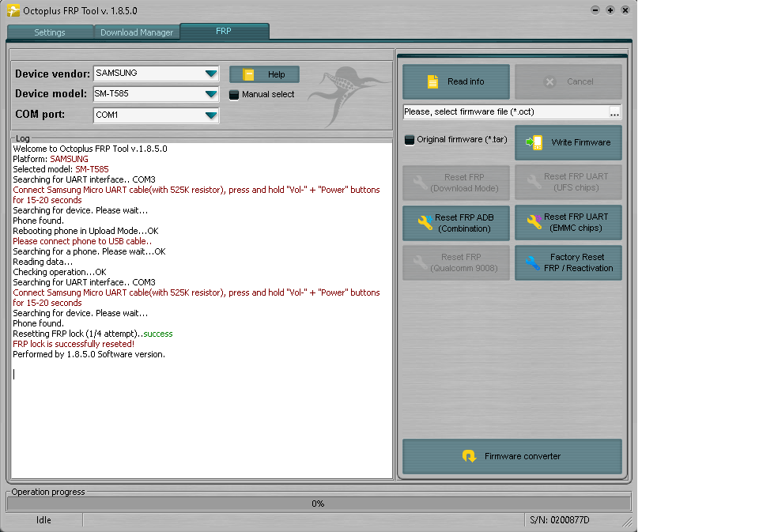Click the green 'success' log text
This screenshot has height=532, width=759.
point(158,334)
